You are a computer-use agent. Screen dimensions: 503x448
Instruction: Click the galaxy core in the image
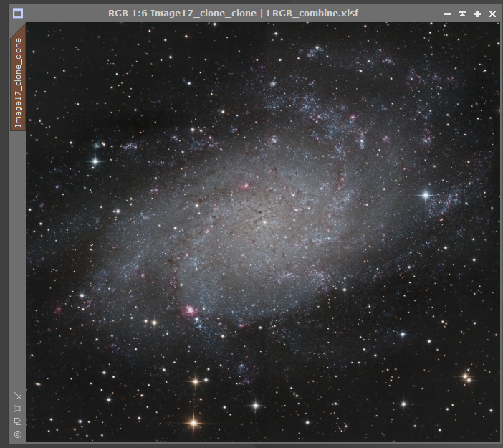[x=264, y=221]
